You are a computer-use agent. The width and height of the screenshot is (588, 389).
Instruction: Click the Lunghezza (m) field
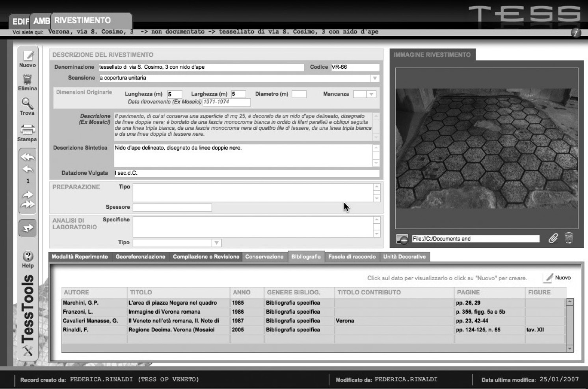click(x=175, y=94)
